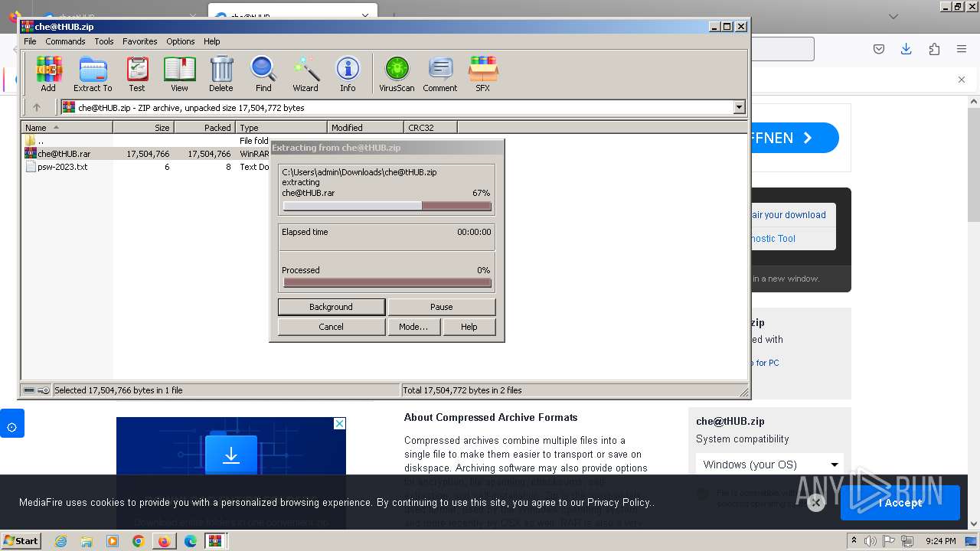This screenshot has height=551, width=980.
Task: Open the Tools menu
Action: [104, 41]
